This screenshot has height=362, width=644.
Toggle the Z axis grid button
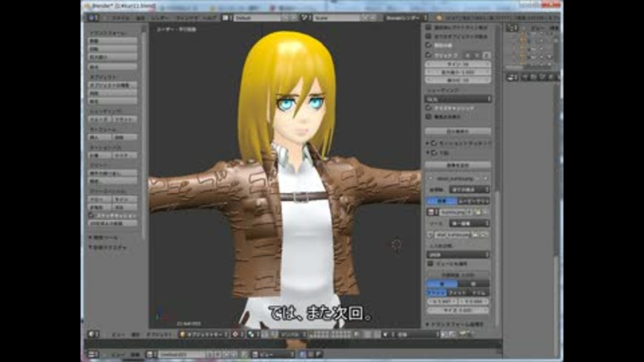pyautogui.click(x=487, y=55)
